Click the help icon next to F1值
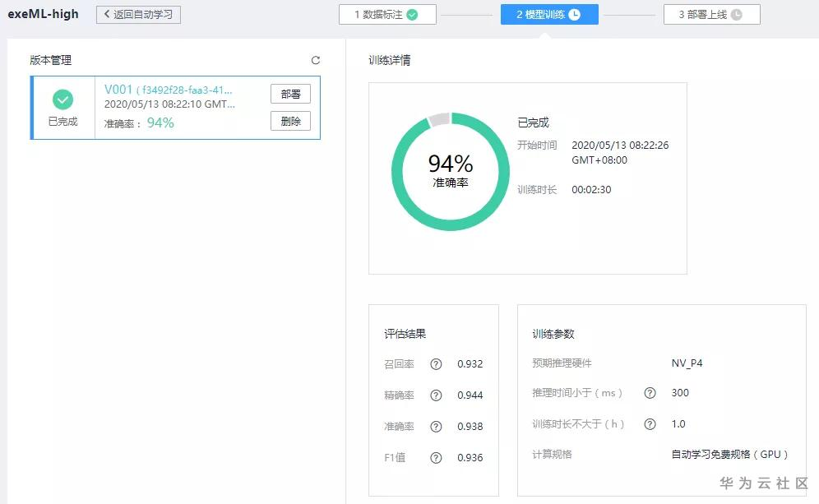 pos(436,458)
